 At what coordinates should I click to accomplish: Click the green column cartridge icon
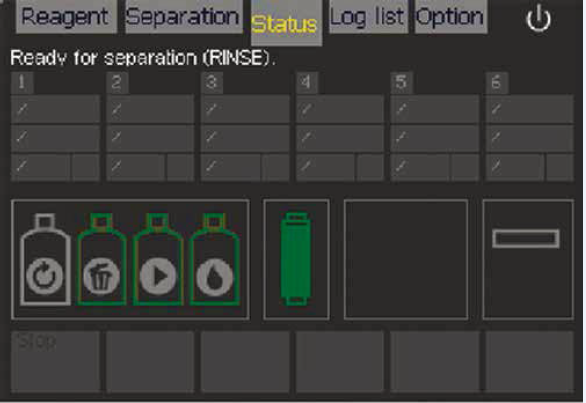[296, 259]
